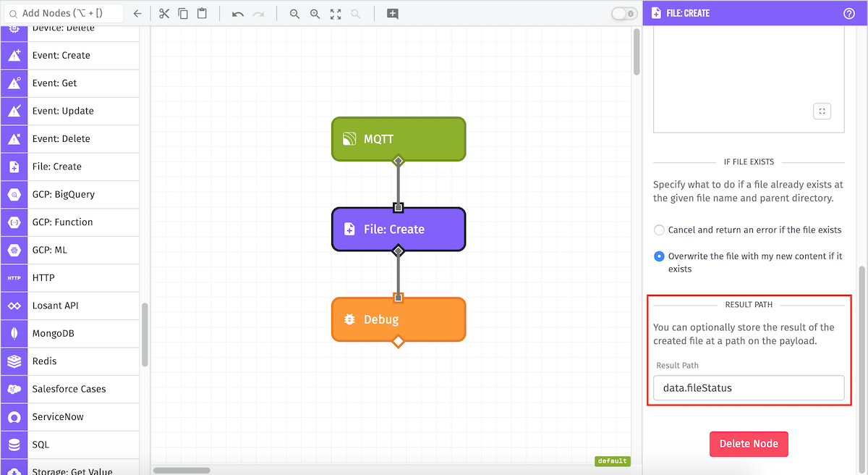The image size is (868, 475).
Task: Select the Event: Create node icon
Action: pyautogui.click(x=14, y=55)
